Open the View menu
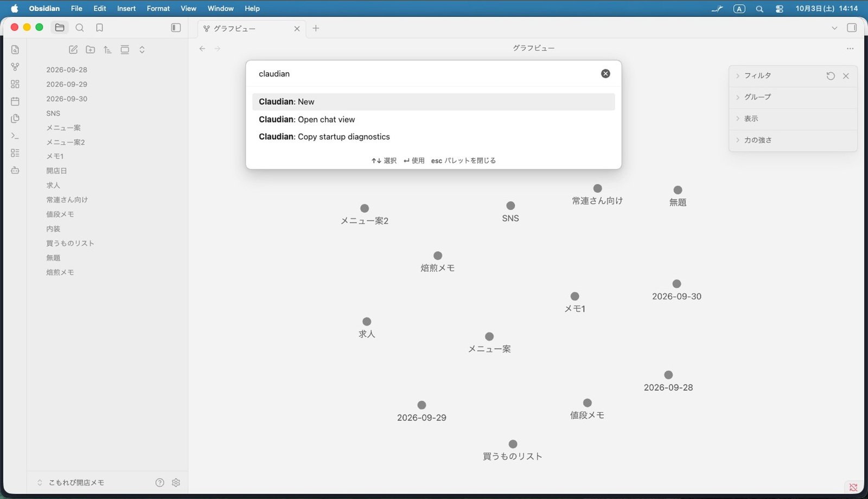The width and height of the screenshot is (868, 499). click(x=188, y=9)
